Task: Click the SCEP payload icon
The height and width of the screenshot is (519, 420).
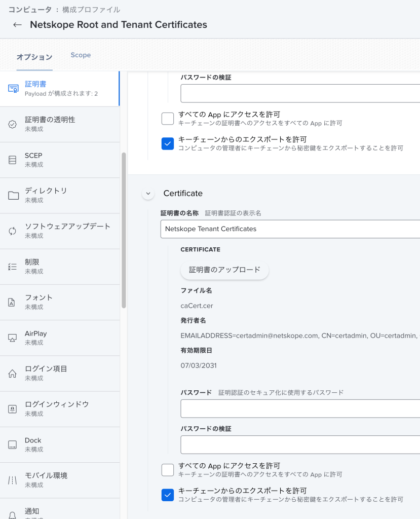Action: [x=12, y=160]
